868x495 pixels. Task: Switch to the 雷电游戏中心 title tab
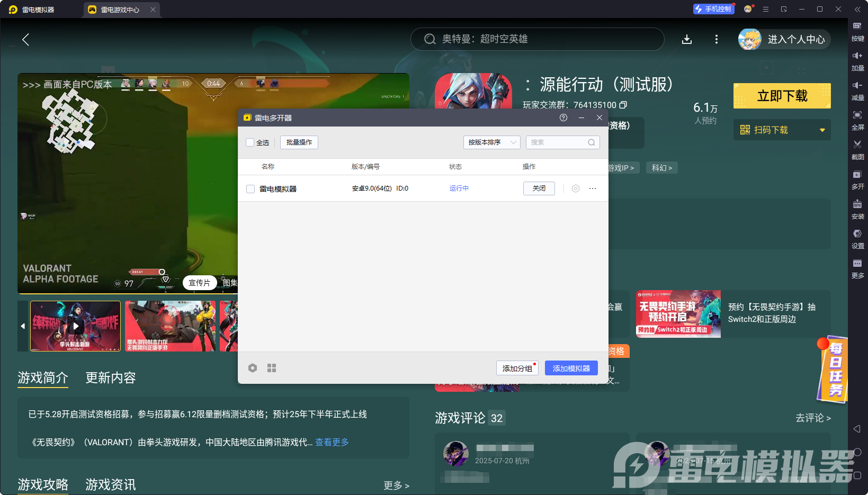[x=121, y=10]
